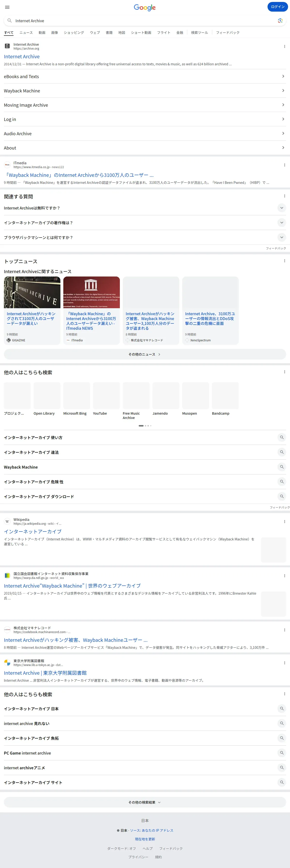The image size is (290, 868).
Task: Click 現在地を更新 update location link
Action: (145, 839)
